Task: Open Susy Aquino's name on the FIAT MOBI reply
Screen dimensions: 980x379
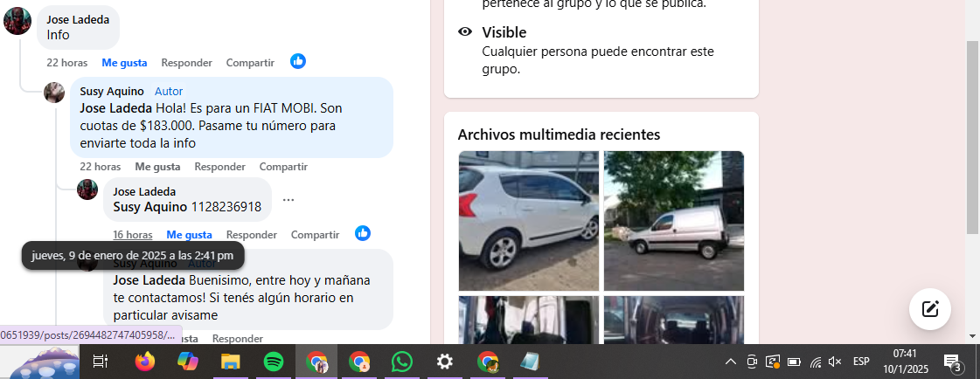Action: (x=112, y=91)
